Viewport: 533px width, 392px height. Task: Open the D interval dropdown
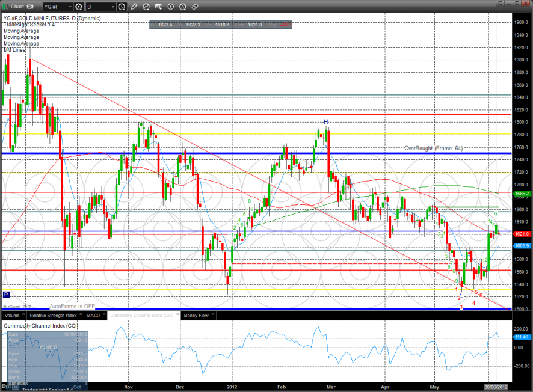coord(112,7)
